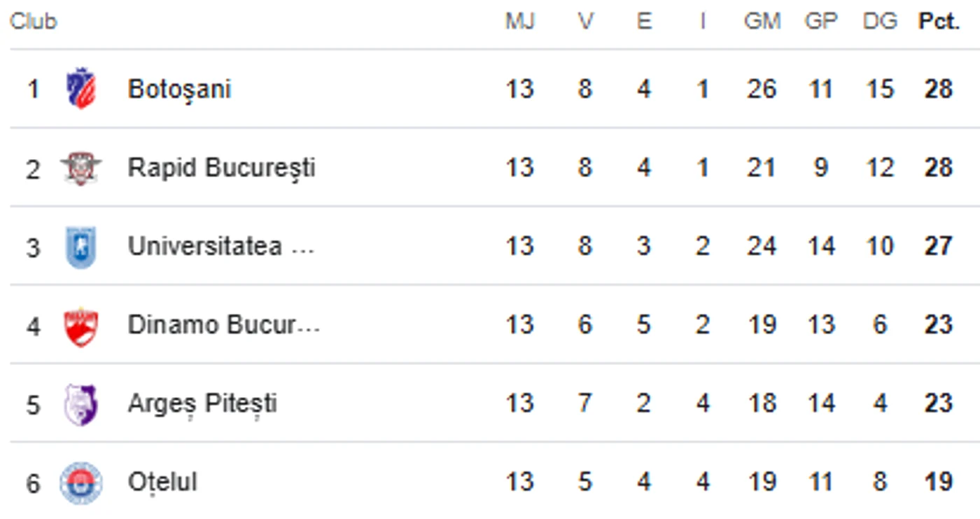Select the truncated Dinamo Bucur… team name

click(224, 325)
